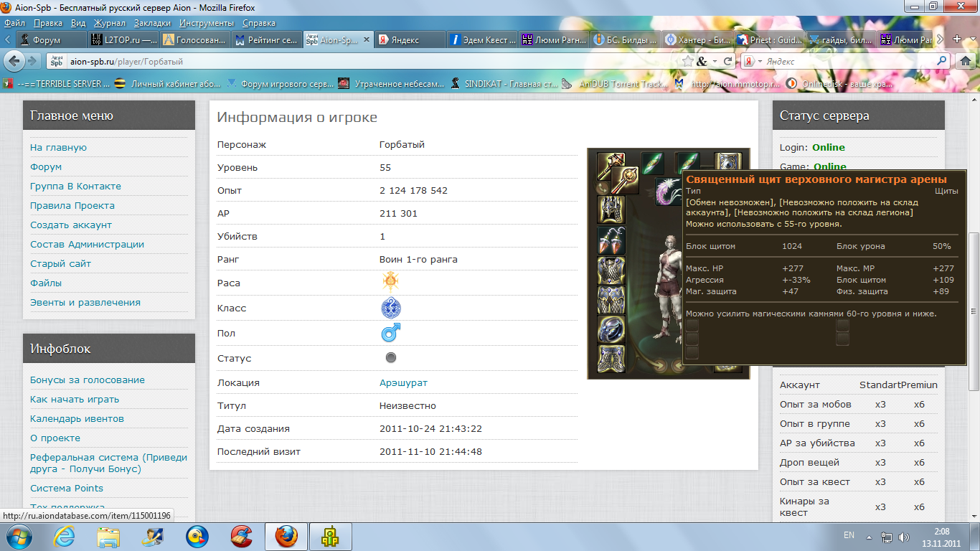Switch to the Эдем Квест tab

point(481,40)
